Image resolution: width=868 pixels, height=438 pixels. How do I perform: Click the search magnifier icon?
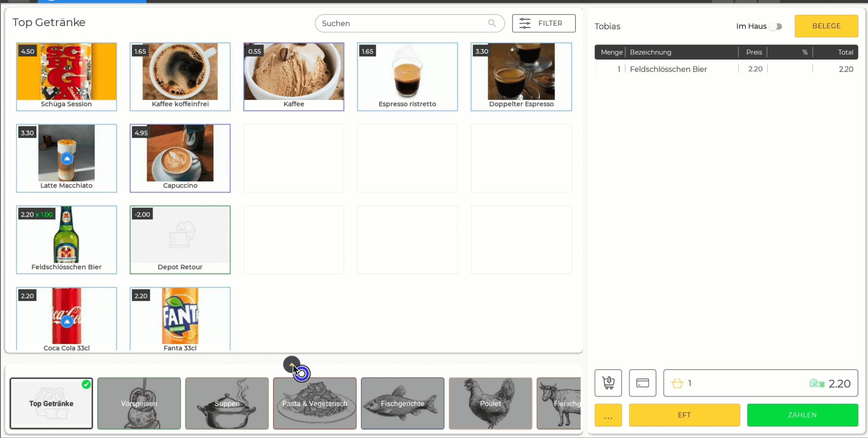[x=492, y=24]
